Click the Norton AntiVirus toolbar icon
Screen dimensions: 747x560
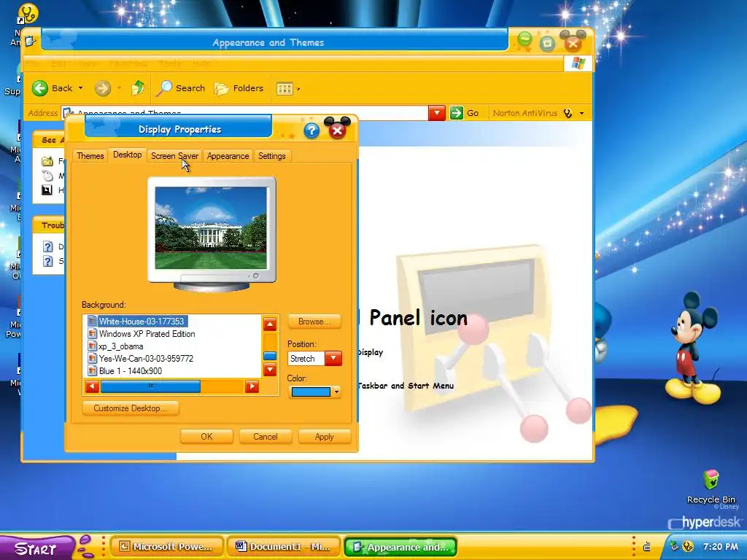[568, 113]
